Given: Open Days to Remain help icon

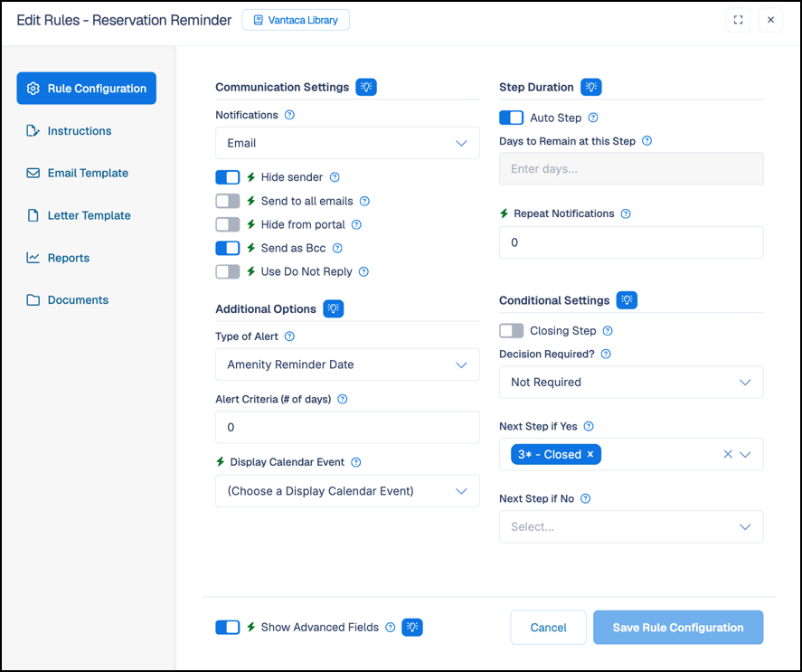Looking at the screenshot, I should 647,141.
